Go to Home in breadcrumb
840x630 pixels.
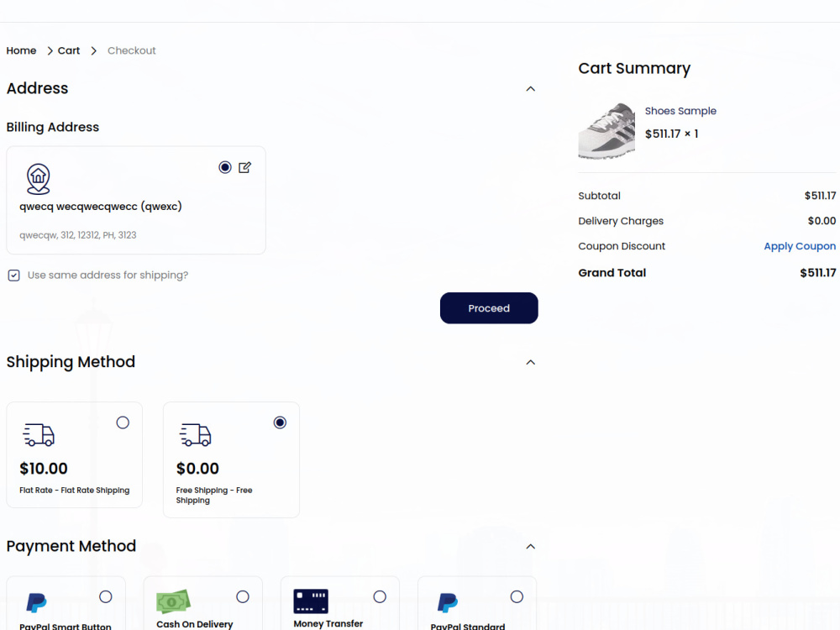(x=22, y=50)
